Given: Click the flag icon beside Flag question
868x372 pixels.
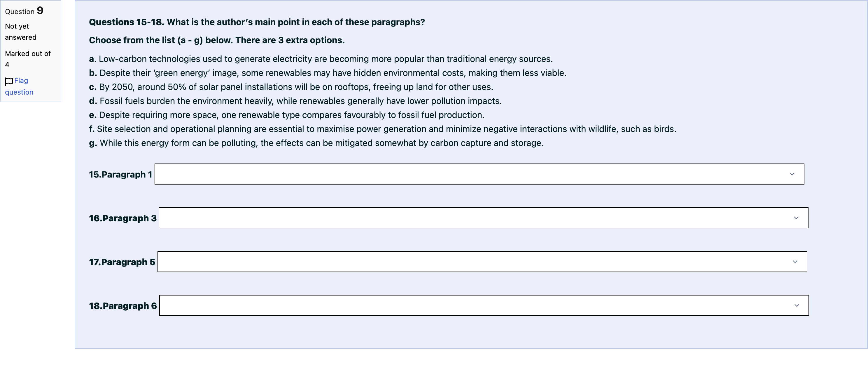Looking at the screenshot, I should click(x=9, y=81).
